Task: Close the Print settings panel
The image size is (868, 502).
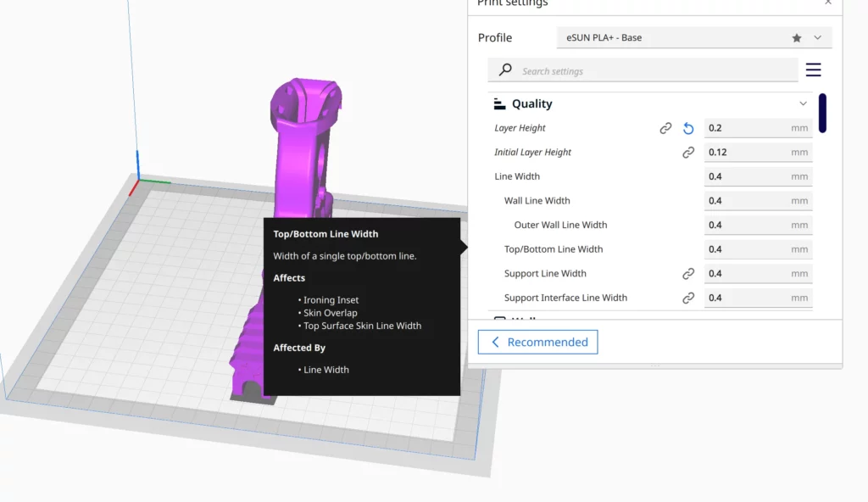Action: pos(828,4)
